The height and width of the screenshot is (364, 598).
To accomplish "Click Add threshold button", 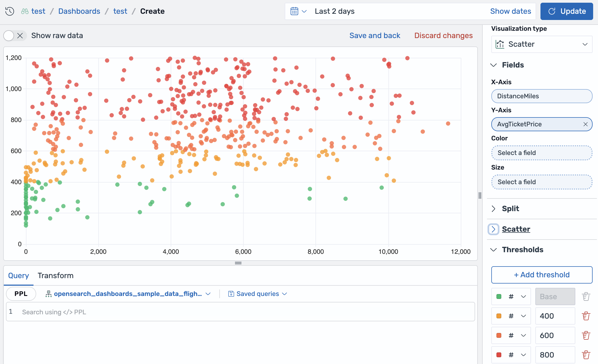I will [542, 275].
